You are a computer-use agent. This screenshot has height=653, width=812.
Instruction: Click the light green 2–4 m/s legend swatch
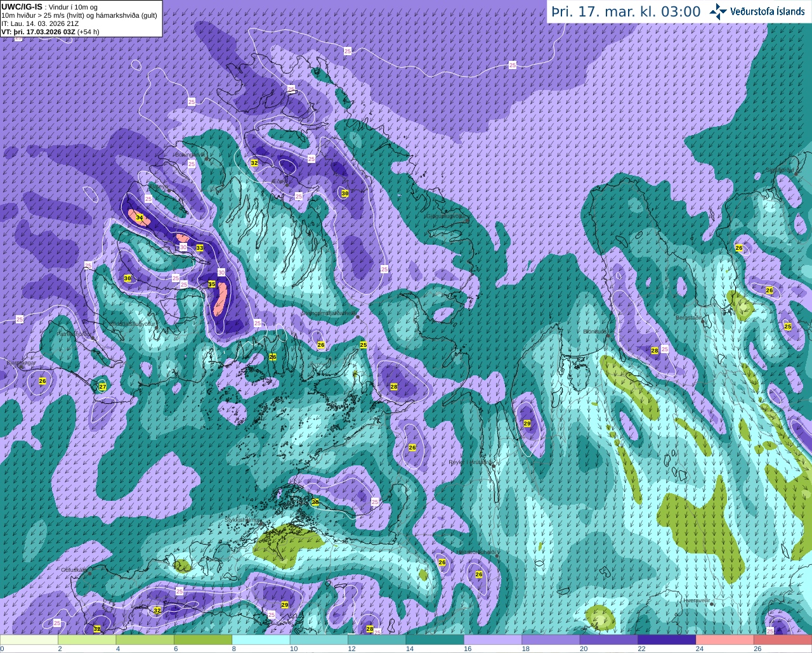point(87,640)
